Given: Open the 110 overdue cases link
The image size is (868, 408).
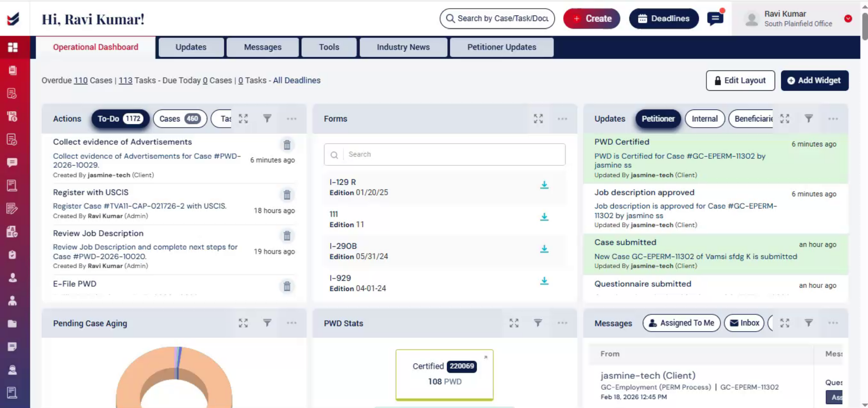Looking at the screenshot, I should 81,80.
